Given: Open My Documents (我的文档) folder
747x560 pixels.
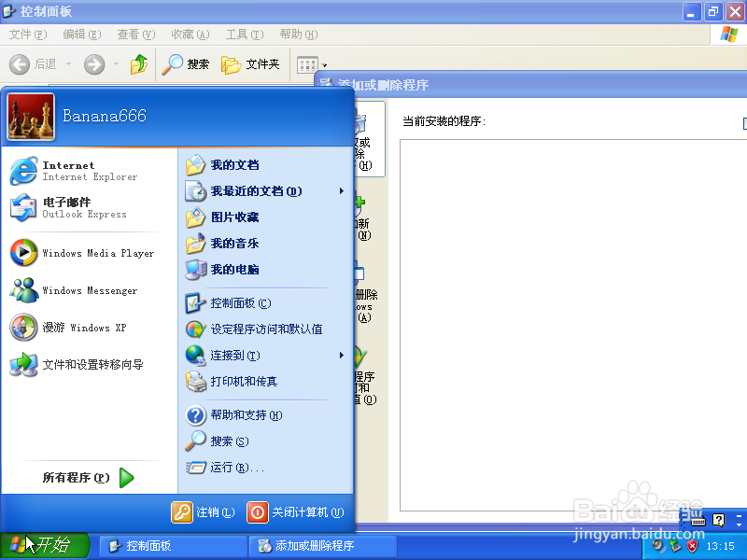Looking at the screenshot, I should tap(266, 165).
